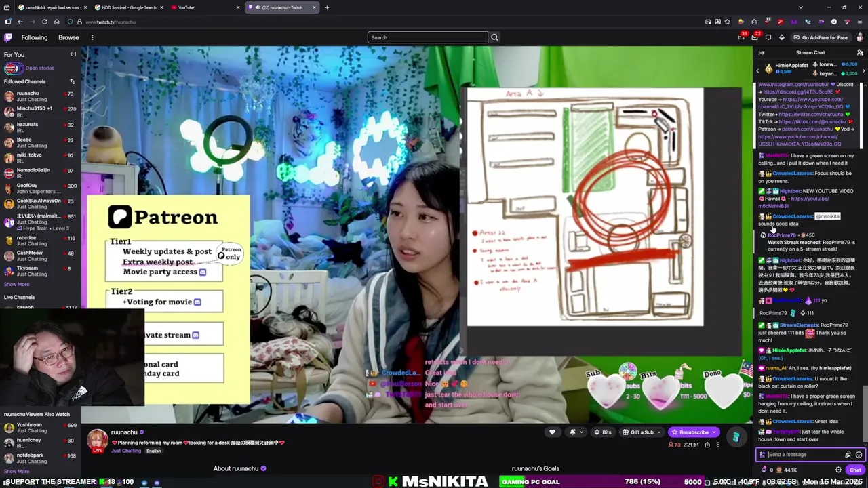Open emote picker in chat input
Viewport: 868px width, 488px height.
tap(859, 455)
